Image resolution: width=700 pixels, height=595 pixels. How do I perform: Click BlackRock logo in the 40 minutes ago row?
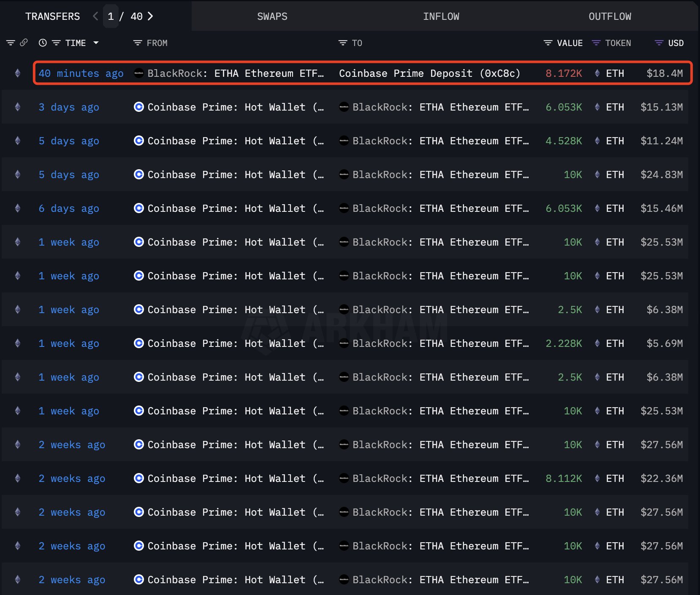coord(138,73)
